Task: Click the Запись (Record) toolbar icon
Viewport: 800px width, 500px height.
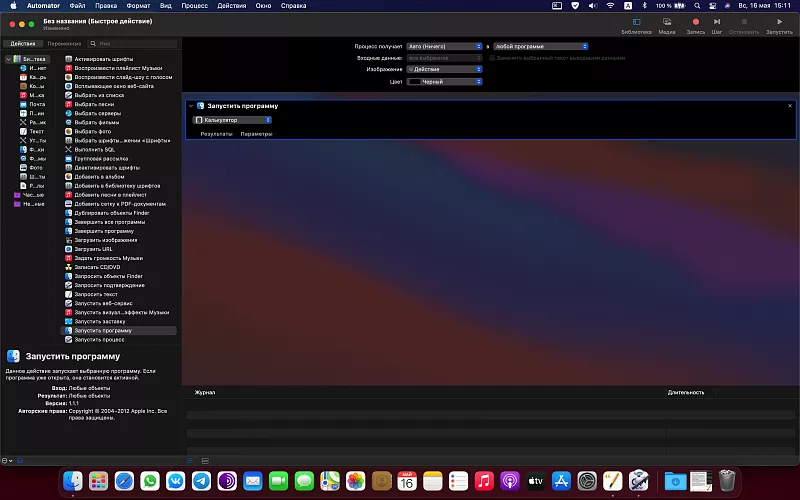Action: pos(695,21)
